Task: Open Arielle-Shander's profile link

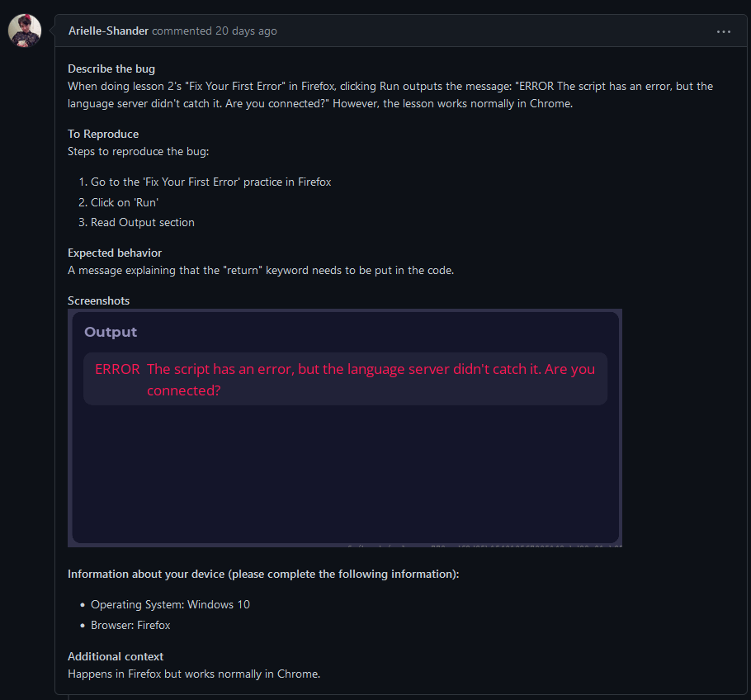Action: (109, 31)
